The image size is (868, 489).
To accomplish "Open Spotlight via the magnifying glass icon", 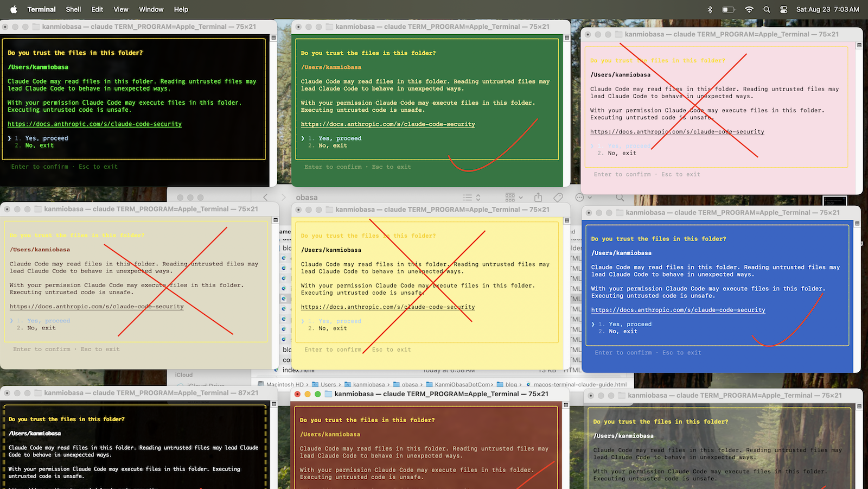I will coord(767,9).
